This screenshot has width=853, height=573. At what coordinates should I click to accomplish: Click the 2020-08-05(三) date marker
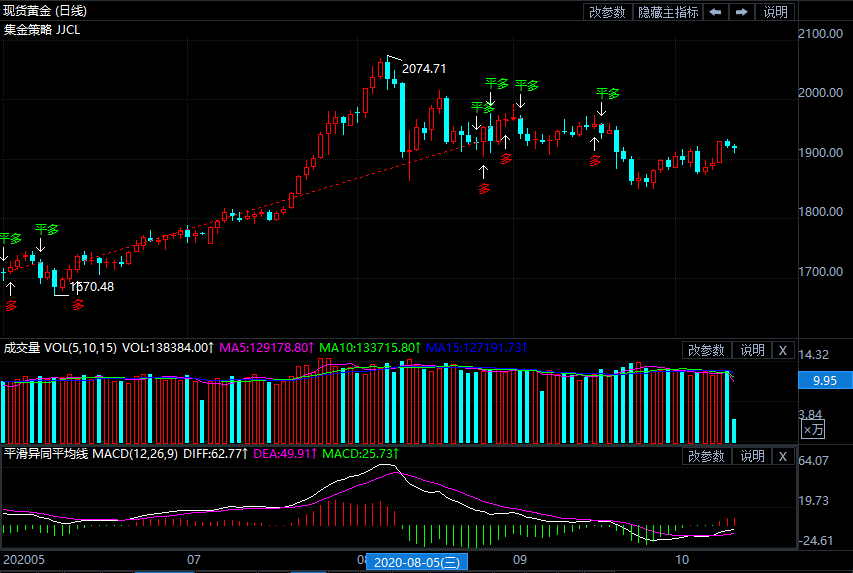coord(417,563)
